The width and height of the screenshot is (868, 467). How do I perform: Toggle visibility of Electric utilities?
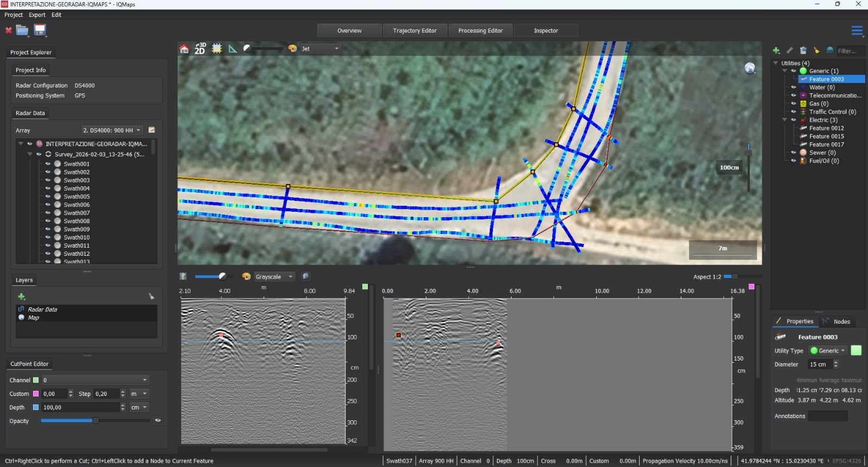click(x=794, y=119)
